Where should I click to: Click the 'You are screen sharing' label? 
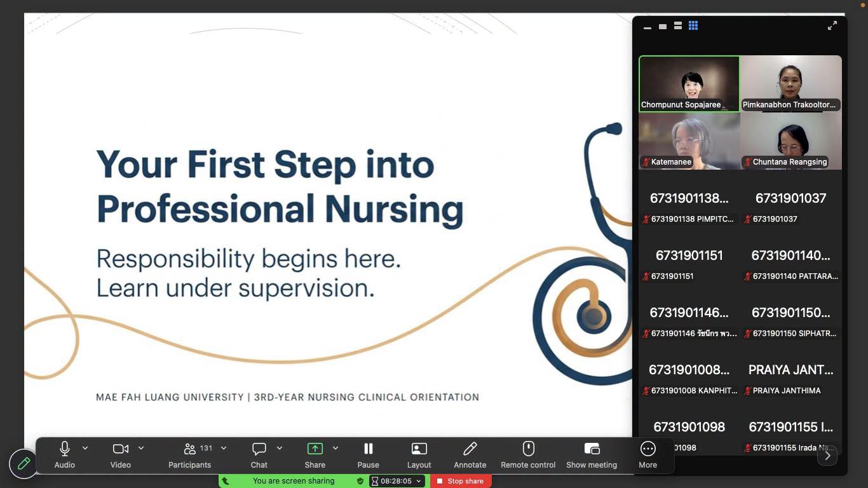coord(294,481)
